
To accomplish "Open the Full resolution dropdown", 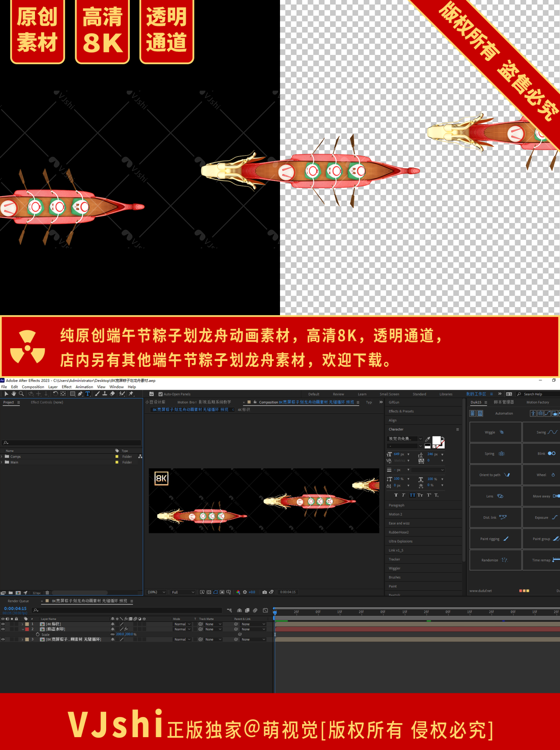I will tap(183, 592).
